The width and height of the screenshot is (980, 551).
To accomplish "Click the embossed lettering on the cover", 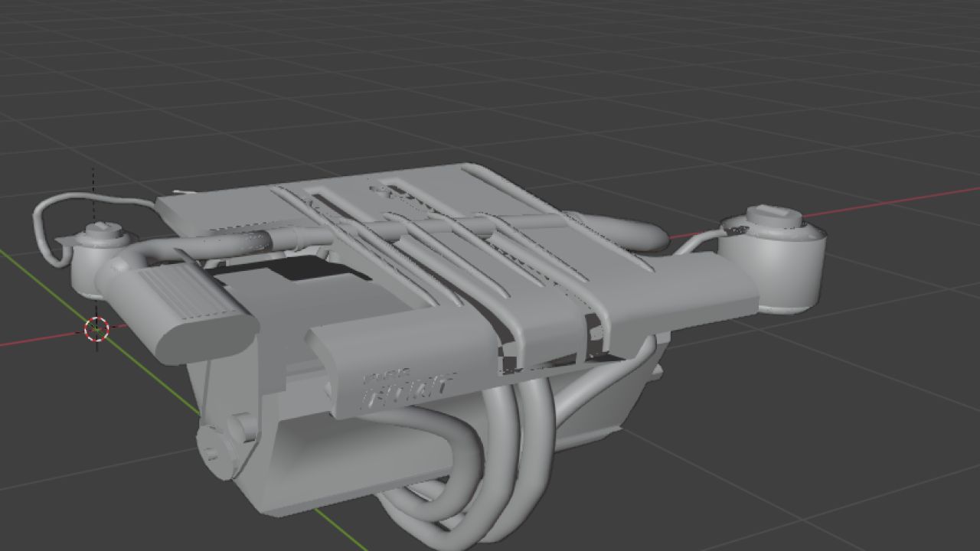I will 407,387.
